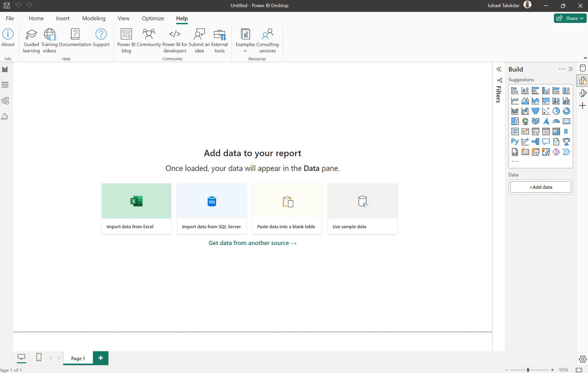Add a donut chart visual
Viewport: 588px width, 373px height.
566,111
